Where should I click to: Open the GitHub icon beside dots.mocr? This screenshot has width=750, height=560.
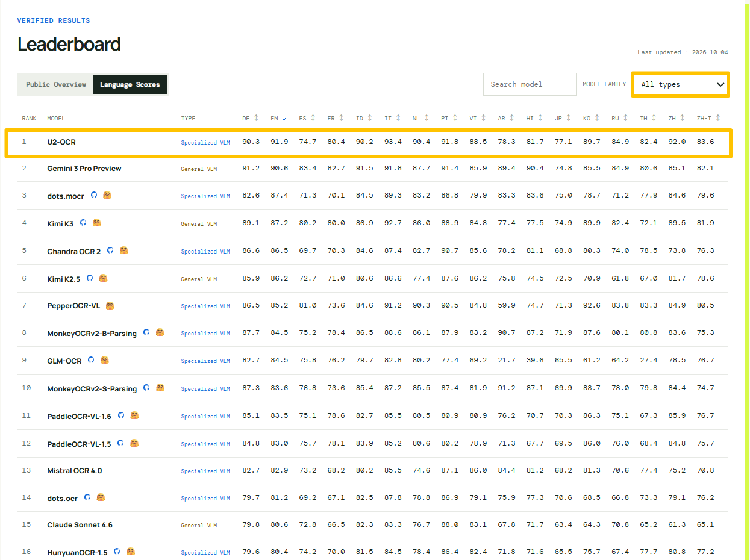(x=94, y=195)
